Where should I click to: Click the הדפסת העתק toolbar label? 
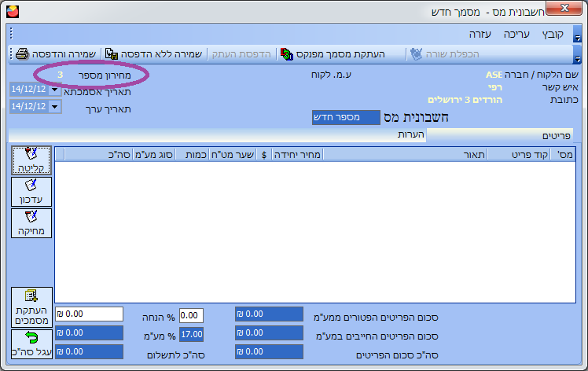[x=241, y=54]
